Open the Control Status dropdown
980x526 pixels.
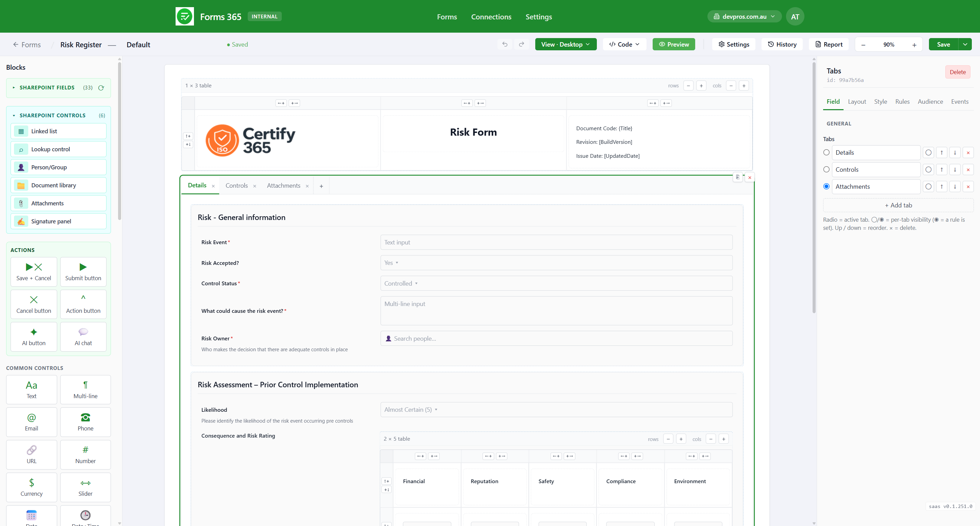(x=556, y=283)
